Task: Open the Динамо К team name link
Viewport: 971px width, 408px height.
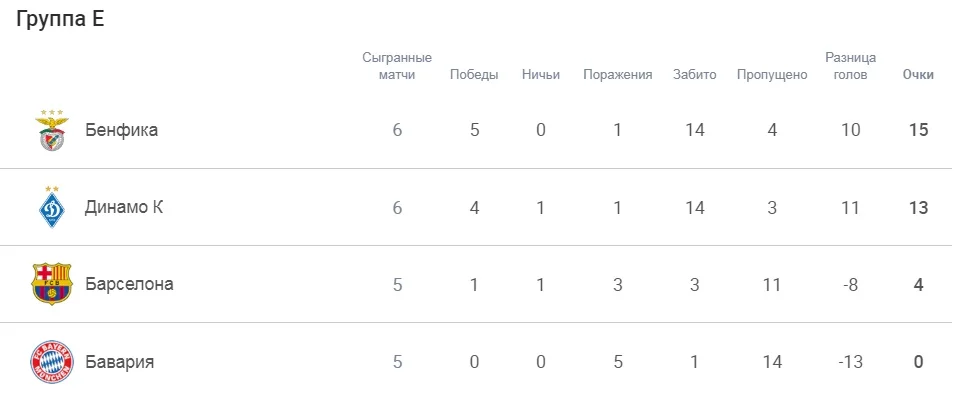Action: pyautogui.click(x=124, y=207)
